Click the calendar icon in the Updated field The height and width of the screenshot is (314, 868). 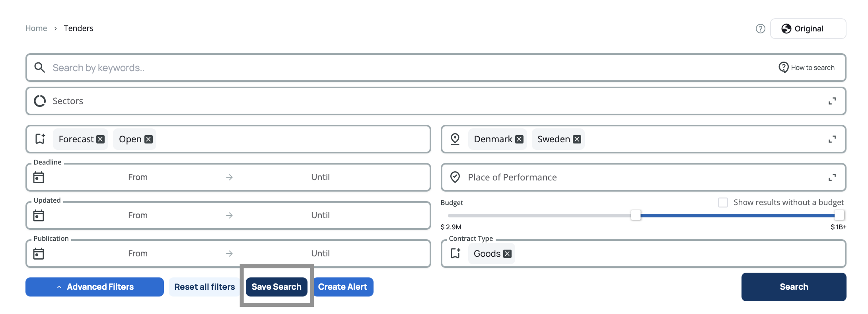[39, 215]
